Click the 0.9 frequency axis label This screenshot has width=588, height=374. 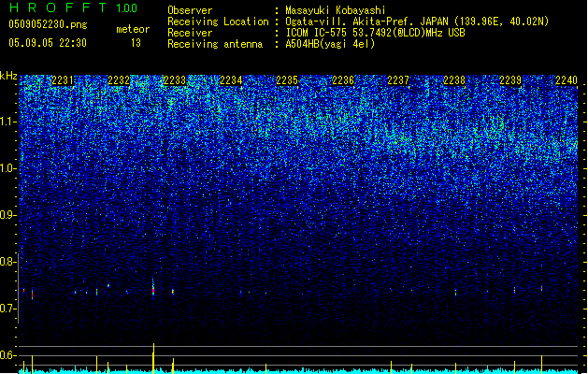click(x=8, y=215)
